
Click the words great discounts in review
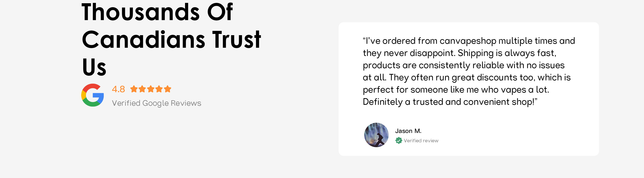[x=484, y=78]
